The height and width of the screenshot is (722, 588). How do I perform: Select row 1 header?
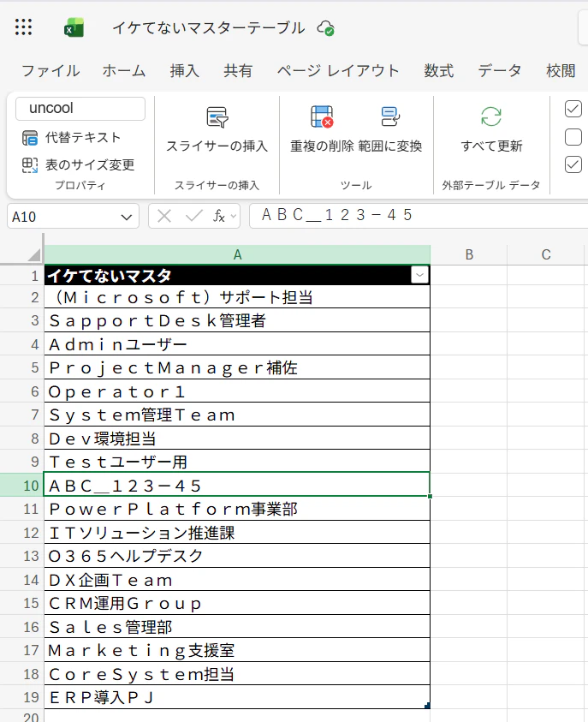coord(21,276)
